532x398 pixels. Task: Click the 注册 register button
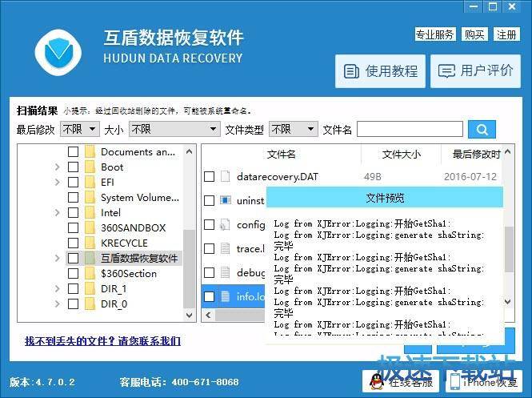point(506,34)
